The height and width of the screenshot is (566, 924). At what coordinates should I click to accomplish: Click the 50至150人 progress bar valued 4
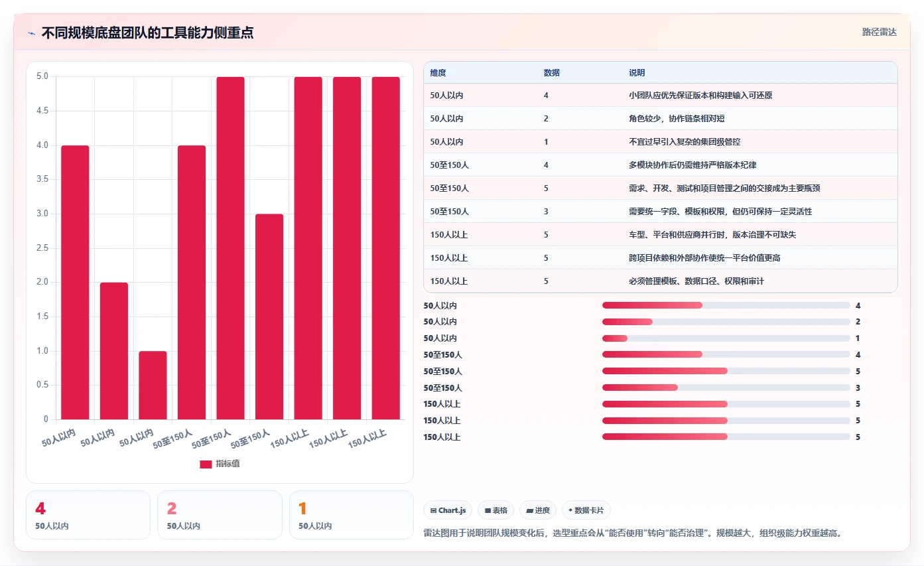pos(726,355)
